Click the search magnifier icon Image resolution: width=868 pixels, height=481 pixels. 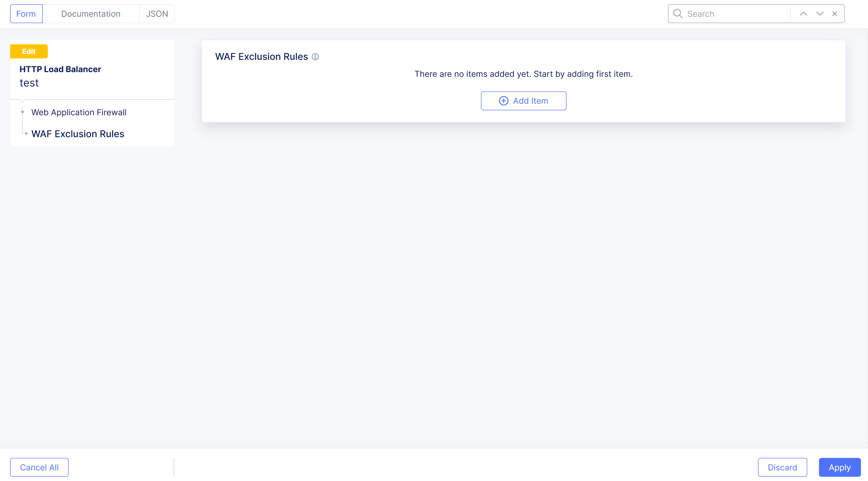point(677,14)
